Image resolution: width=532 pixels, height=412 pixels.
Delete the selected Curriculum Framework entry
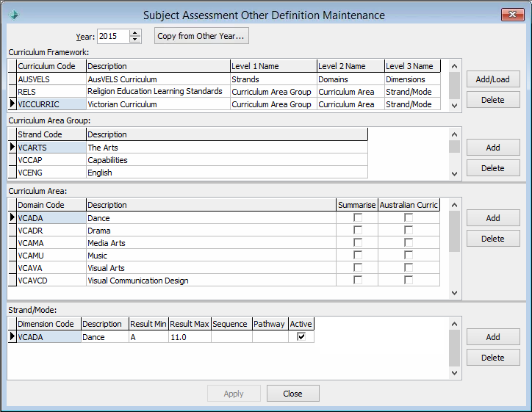click(493, 100)
